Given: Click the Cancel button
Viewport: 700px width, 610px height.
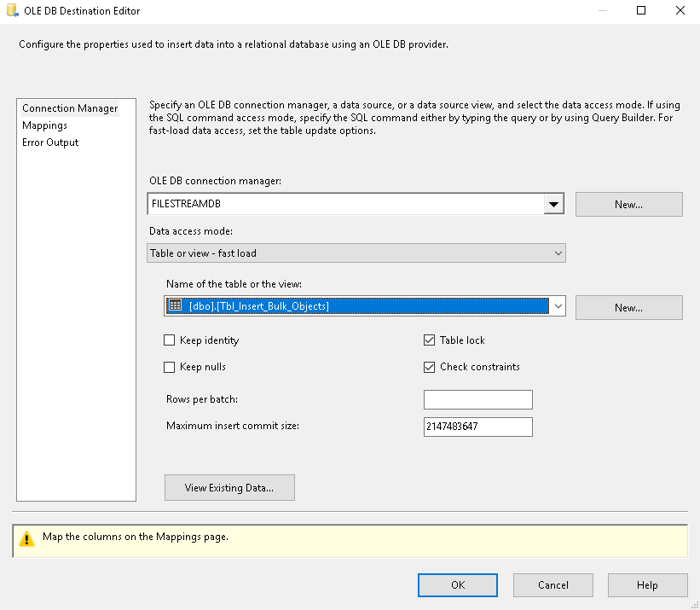Looking at the screenshot, I should click(552, 585).
